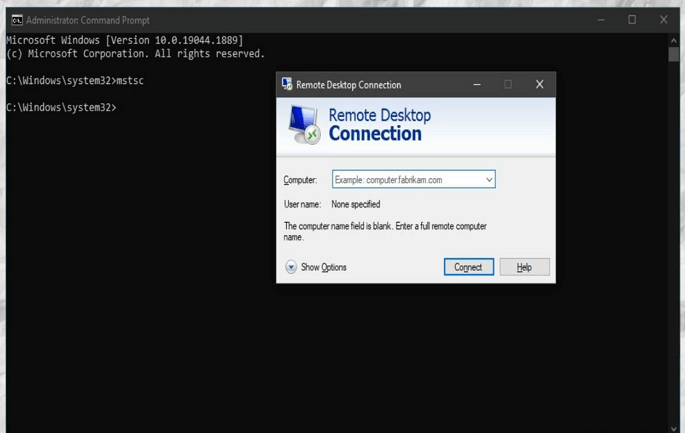Minimize the Command Prompt window
The width and height of the screenshot is (685, 433).
click(x=601, y=20)
